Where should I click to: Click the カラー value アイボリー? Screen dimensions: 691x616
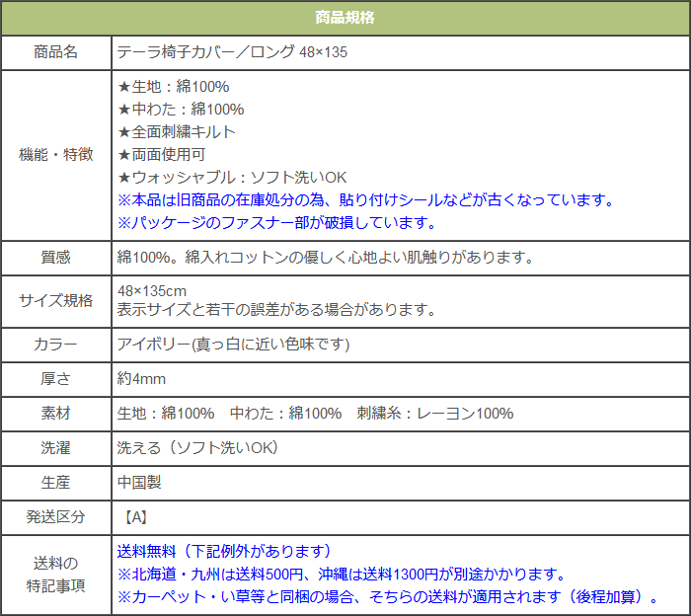(234, 344)
